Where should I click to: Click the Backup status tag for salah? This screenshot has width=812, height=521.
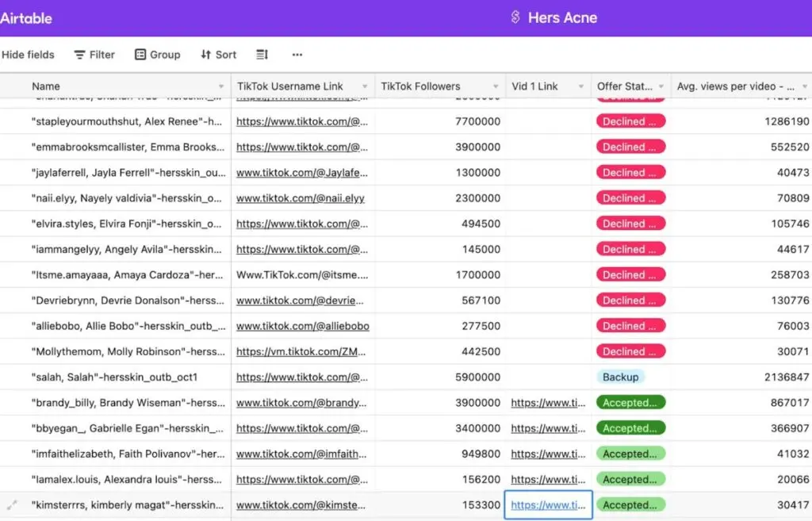click(x=620, y=377)
